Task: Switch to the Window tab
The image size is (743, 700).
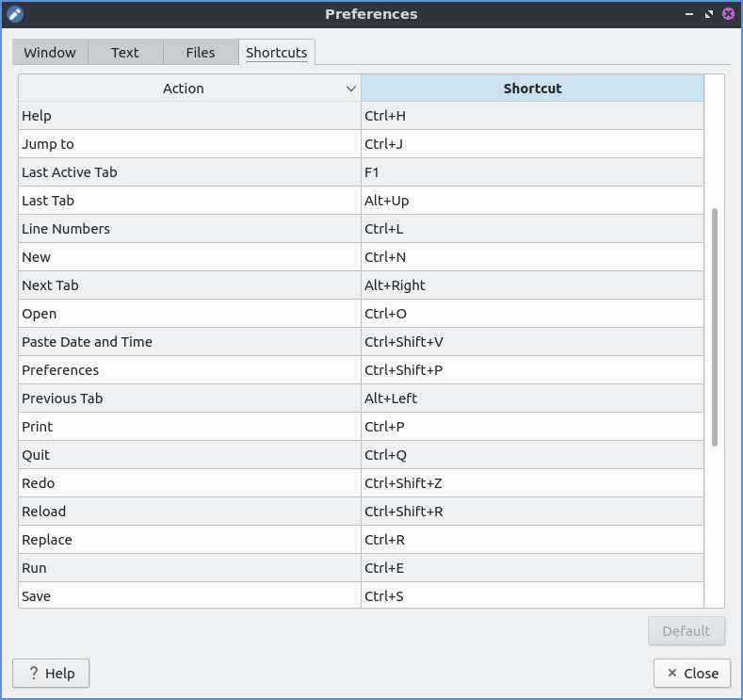Action: tap(50, 53)
